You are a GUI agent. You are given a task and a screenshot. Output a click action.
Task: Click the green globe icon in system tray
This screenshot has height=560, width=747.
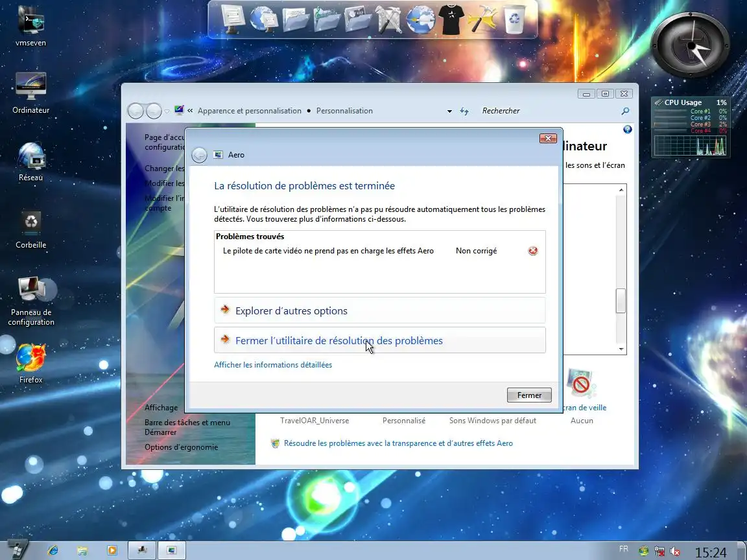644,552
